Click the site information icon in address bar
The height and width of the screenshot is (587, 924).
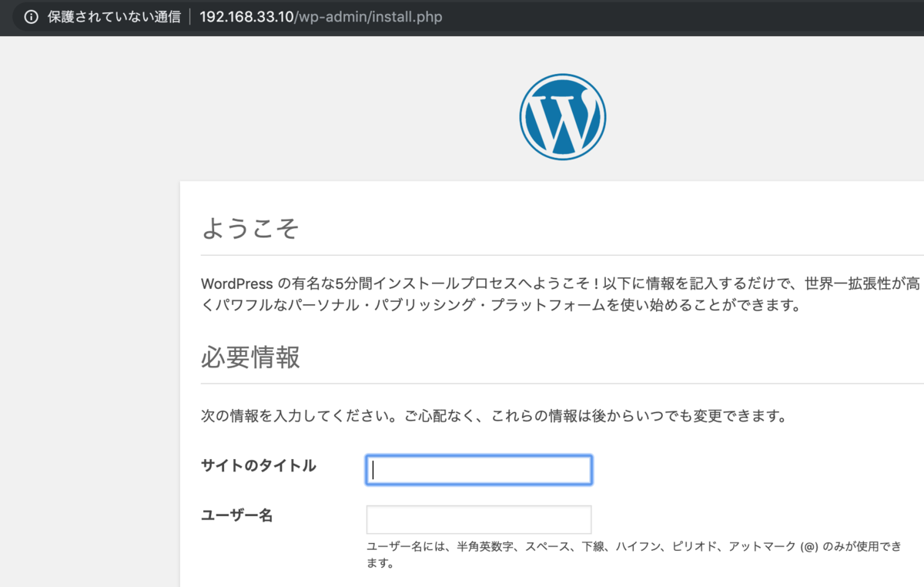point(31,16)
